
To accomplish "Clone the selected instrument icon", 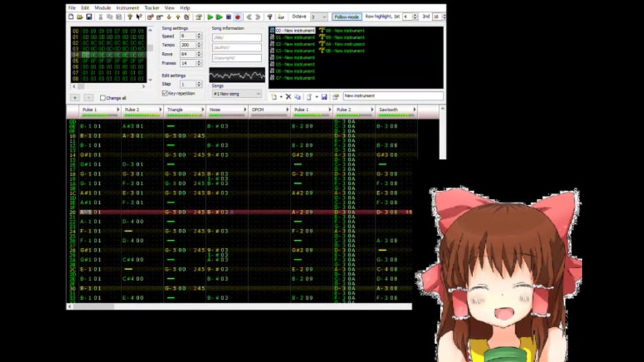I will (x=297, y=97).
